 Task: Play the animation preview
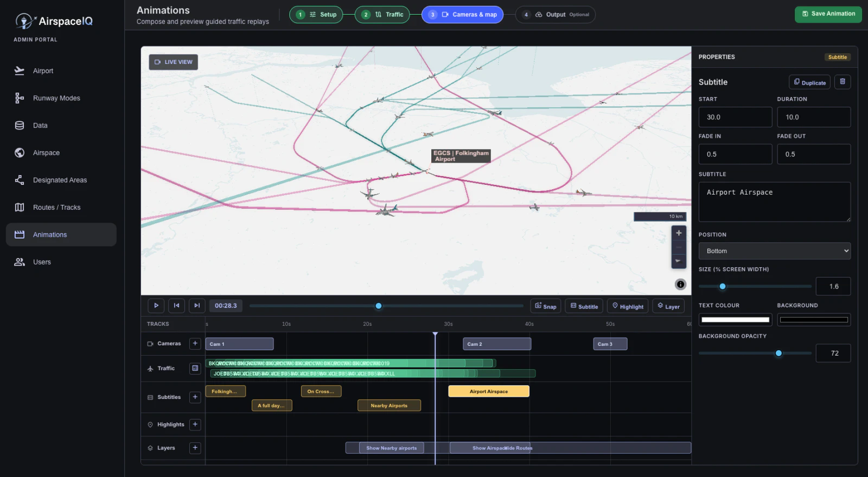click(156, 306)
